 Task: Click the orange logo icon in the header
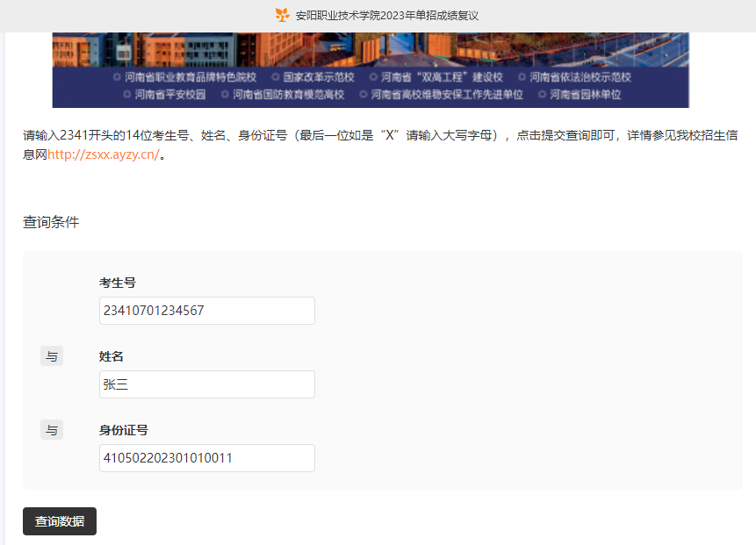pos(282,15)
